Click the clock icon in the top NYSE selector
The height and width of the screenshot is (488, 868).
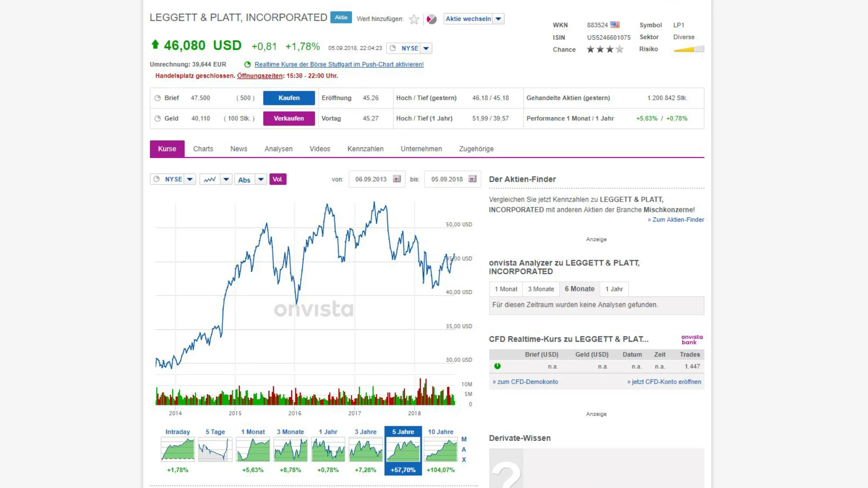pyautogui.click(x=392, y=48)
